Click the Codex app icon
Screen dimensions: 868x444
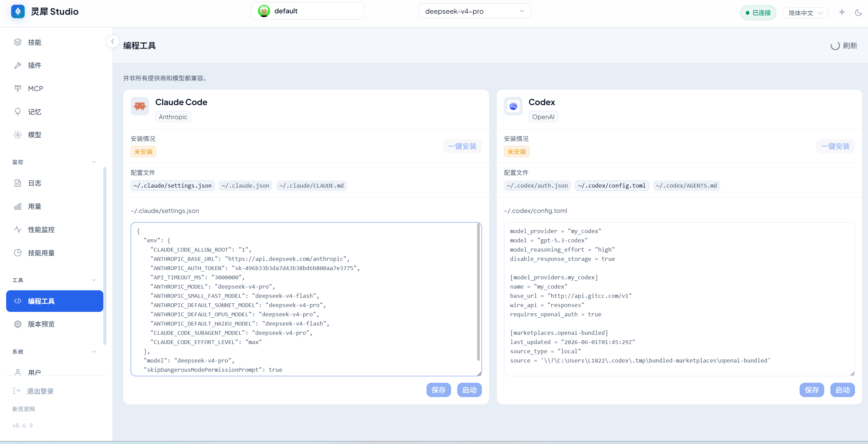tap(513, 106)
